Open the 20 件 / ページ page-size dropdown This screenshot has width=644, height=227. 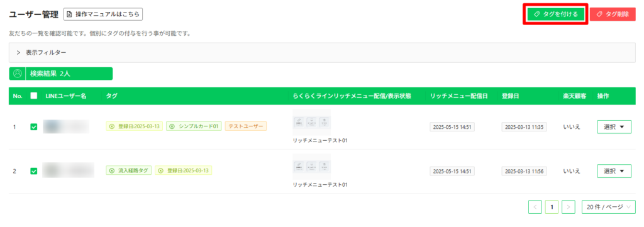[608, 208]
